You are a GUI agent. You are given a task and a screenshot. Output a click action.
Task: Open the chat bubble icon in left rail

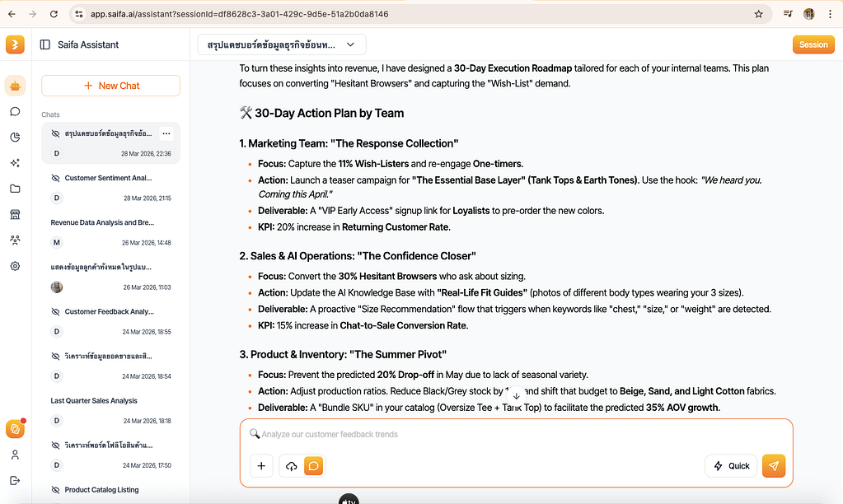[x=15, y=111]
